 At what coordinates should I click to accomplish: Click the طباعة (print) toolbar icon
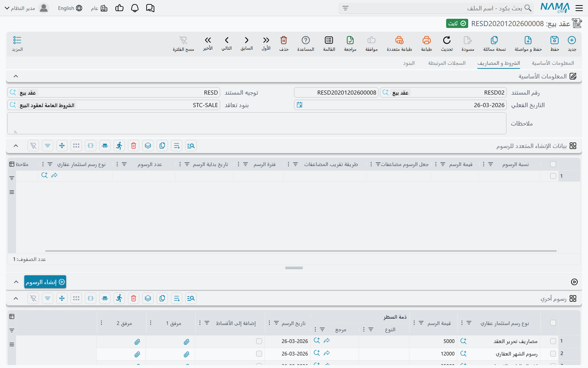426,44
